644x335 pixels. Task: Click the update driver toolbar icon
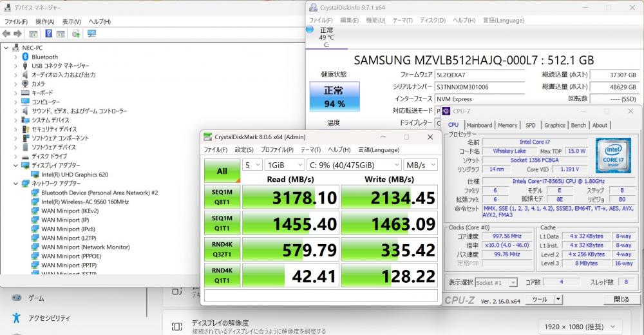coord(76,33)
